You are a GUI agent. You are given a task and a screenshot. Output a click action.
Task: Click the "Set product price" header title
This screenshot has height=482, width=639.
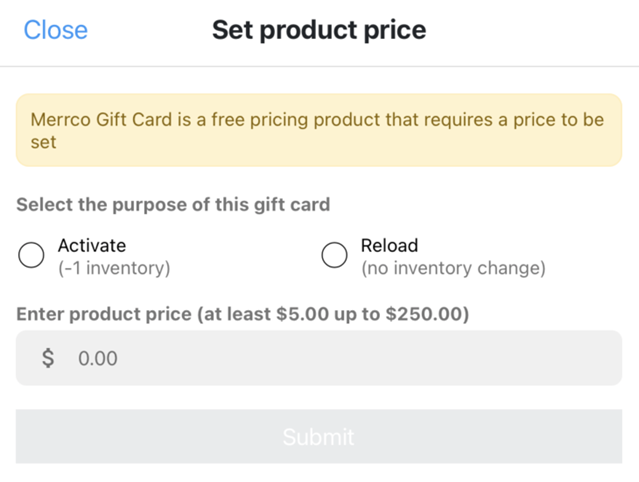319,30
